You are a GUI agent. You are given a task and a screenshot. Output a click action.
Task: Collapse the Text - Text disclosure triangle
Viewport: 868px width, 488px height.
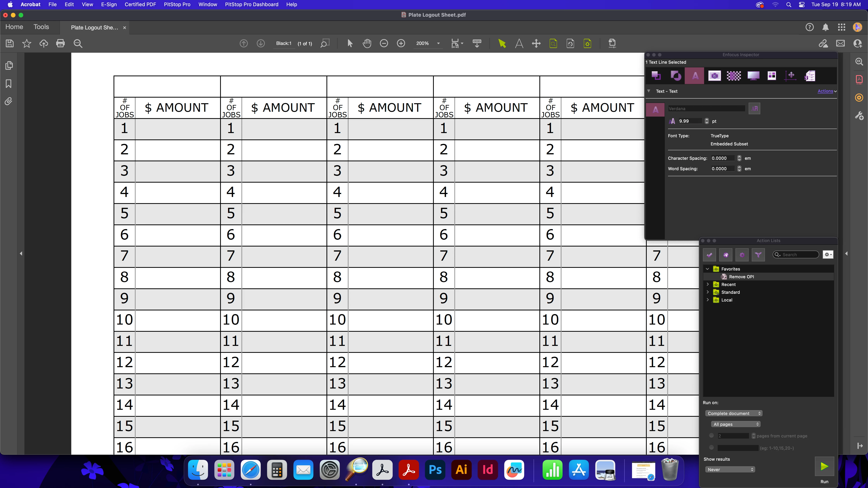coord(649,91)
